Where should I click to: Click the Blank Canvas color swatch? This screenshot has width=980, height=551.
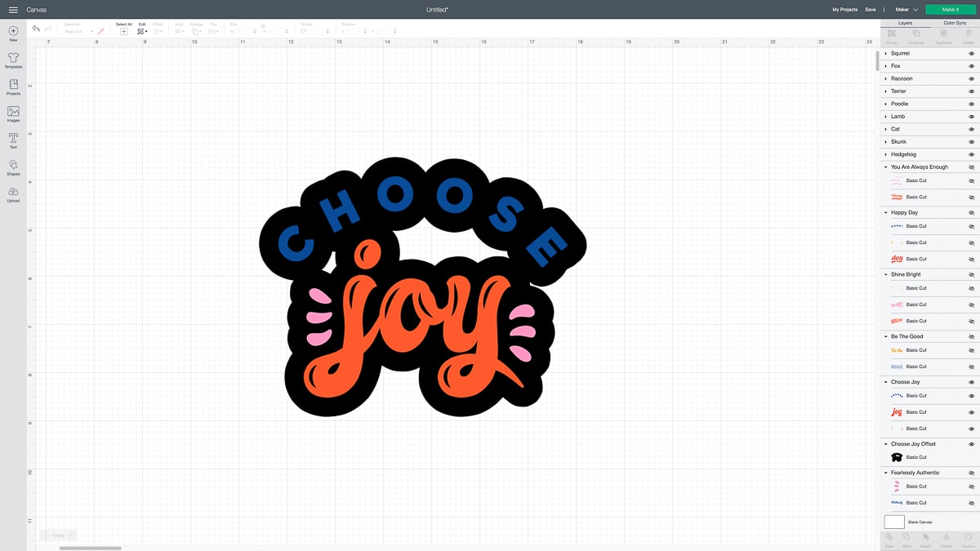[894, 522]
